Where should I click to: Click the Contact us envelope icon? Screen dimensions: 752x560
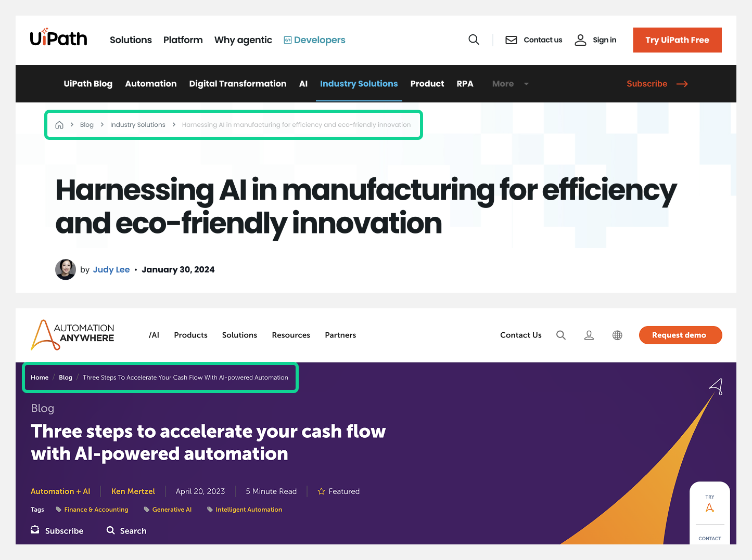[x=511, y=40]
